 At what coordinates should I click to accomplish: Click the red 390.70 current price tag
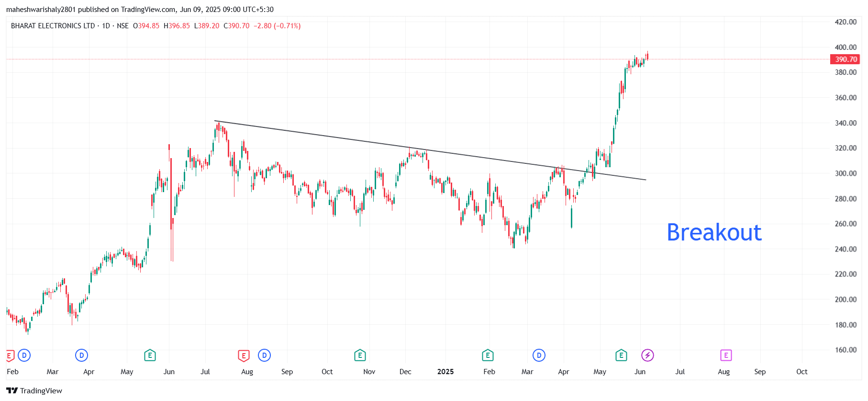point(846,59)
